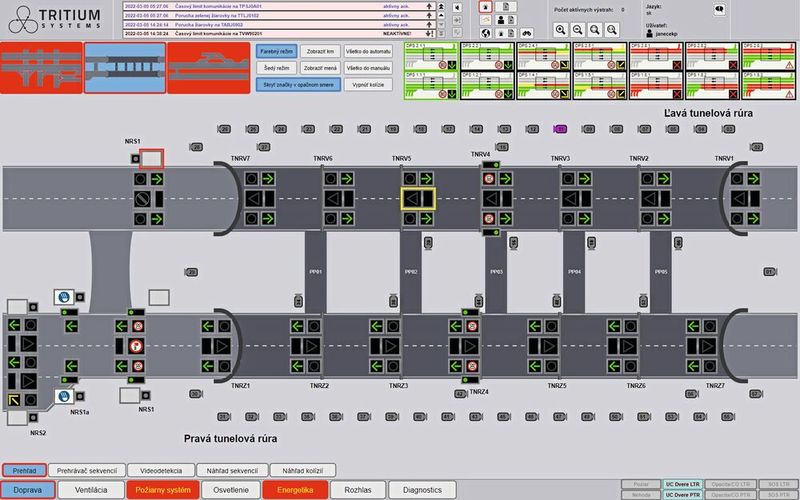Screen dimensions: 800x500
Task: Click top green arrow at TNRZ7
Action: 693,326
